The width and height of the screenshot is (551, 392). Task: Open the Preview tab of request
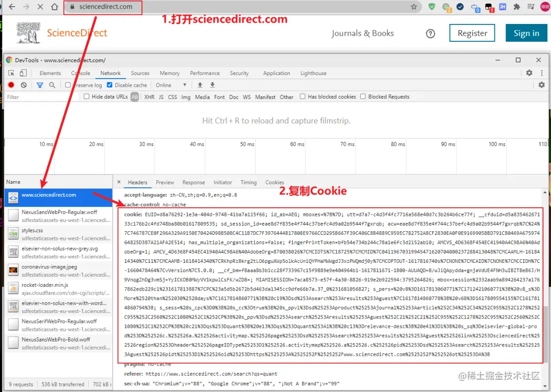tap(165, 182)
